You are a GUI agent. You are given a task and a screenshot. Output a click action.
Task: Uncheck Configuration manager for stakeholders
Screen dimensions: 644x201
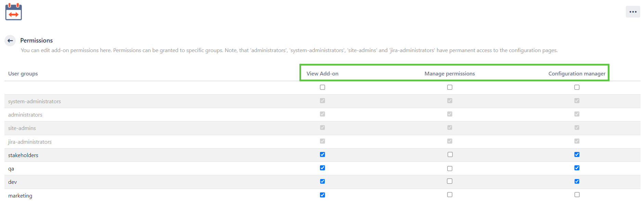click(x=577, y=154)
